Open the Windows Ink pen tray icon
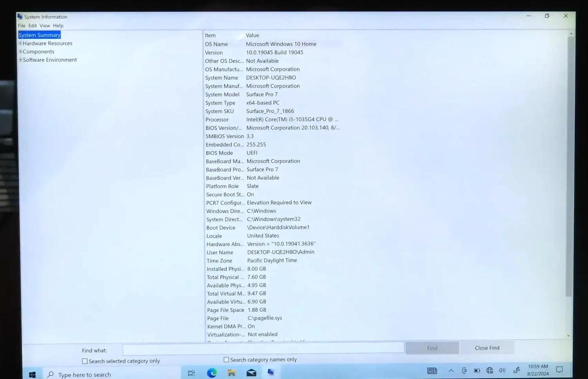The width and height of the screenshot is (588, 379). (x=517, y=370)
